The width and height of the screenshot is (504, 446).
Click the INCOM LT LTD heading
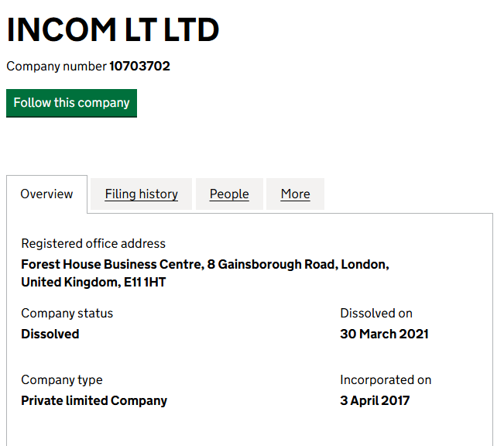(113, 30)
